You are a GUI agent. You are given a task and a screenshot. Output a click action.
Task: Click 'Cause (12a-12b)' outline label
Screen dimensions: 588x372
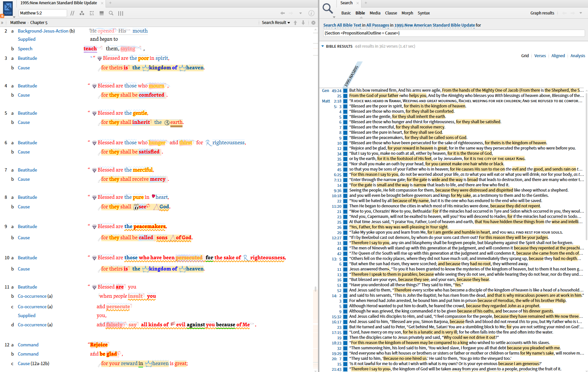point(34,363)
